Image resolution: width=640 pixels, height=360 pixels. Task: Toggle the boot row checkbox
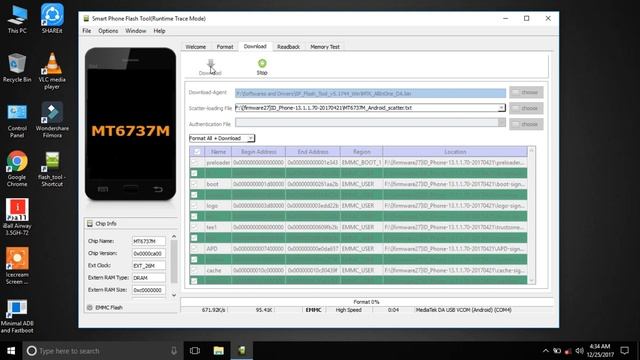pos(194,184)
